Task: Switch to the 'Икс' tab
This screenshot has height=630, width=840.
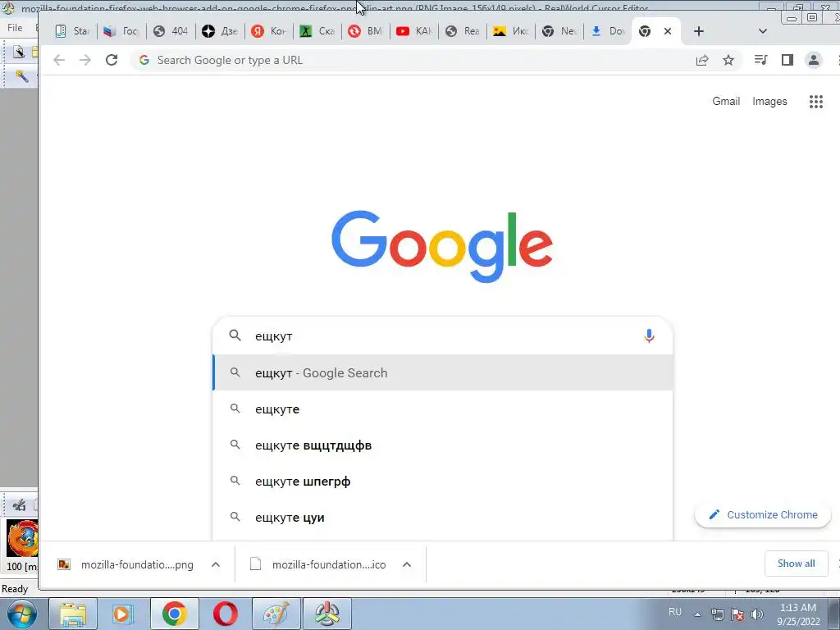Action: (x=511, y=31)
